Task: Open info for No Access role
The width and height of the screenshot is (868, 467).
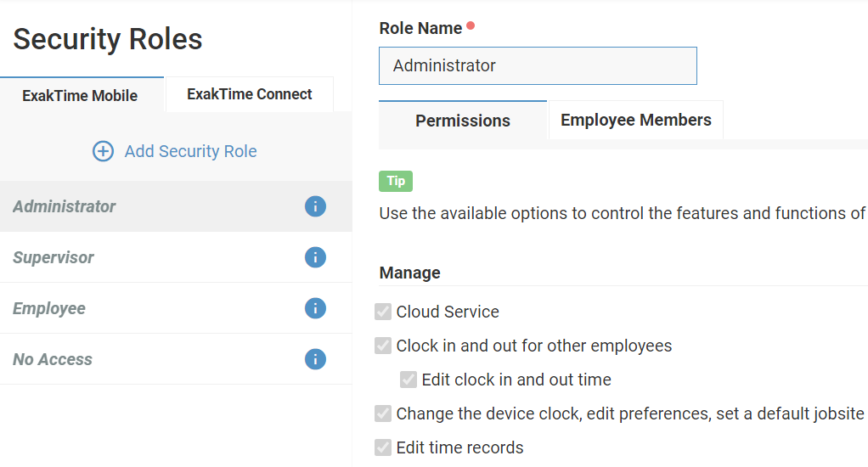Action: [x=315, y=359]
